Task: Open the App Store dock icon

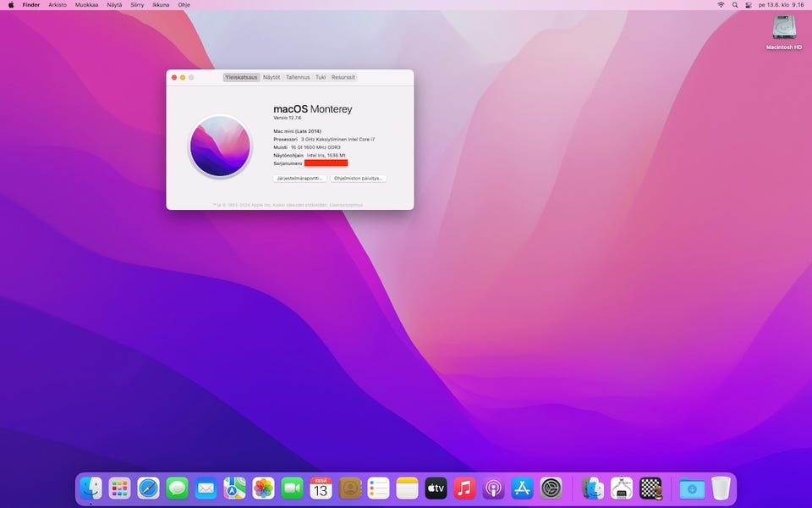Action: pos(522,488)
